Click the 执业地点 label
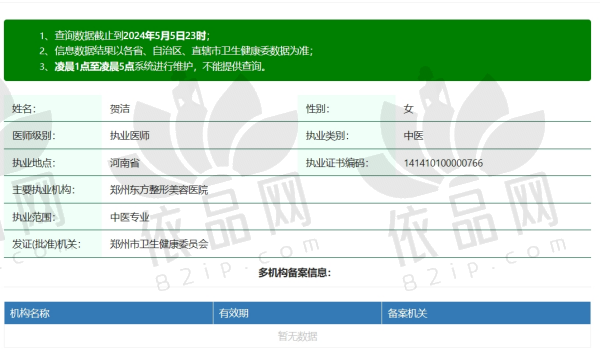This screenshot has height=361, width=600. click(34, 163)
